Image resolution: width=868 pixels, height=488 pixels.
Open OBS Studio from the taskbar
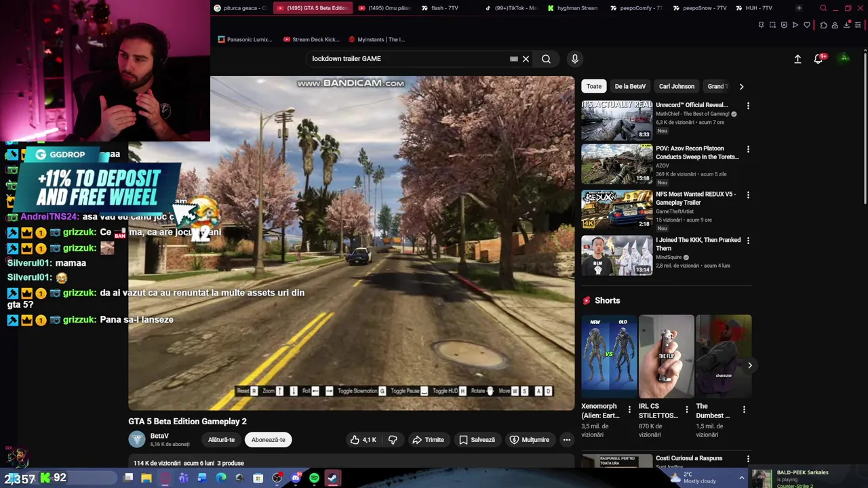(x=277, y=478)
